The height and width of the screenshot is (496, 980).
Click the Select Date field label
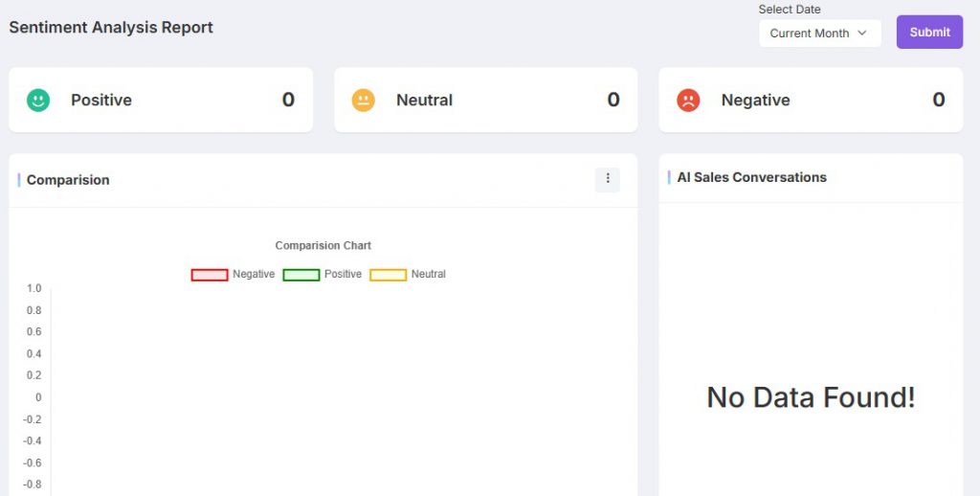point(790,10)
